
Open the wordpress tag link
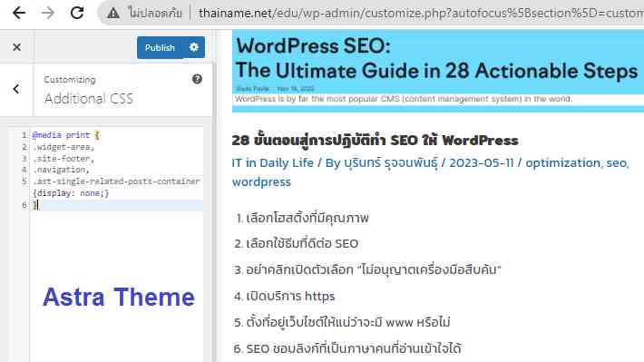point(261,182)
